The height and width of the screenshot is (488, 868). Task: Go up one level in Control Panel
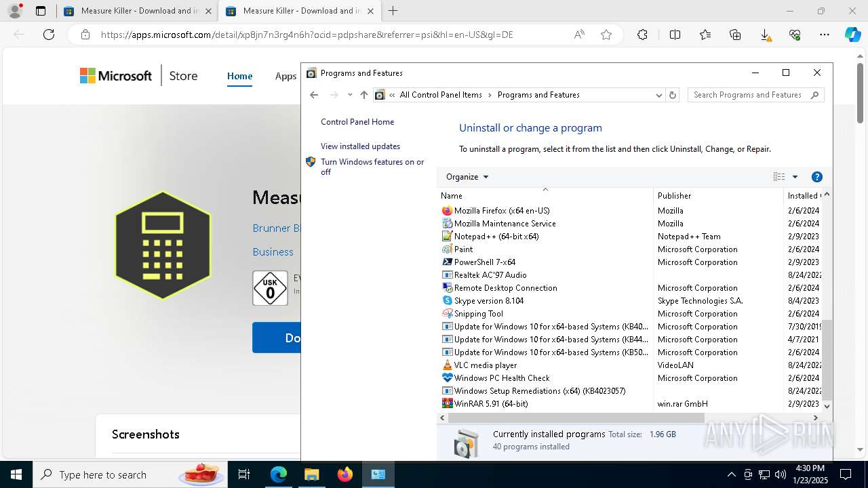[x=364, y=95]
